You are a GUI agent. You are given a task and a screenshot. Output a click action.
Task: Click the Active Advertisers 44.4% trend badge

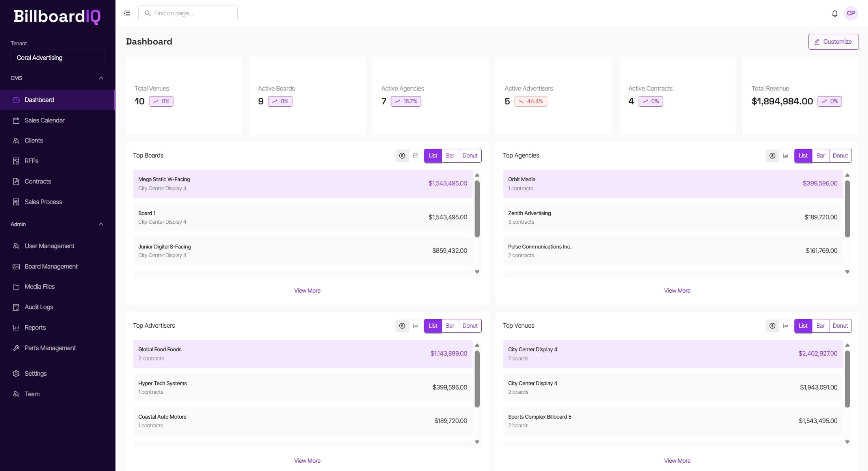pyautogui.click(x=531, y=102)
